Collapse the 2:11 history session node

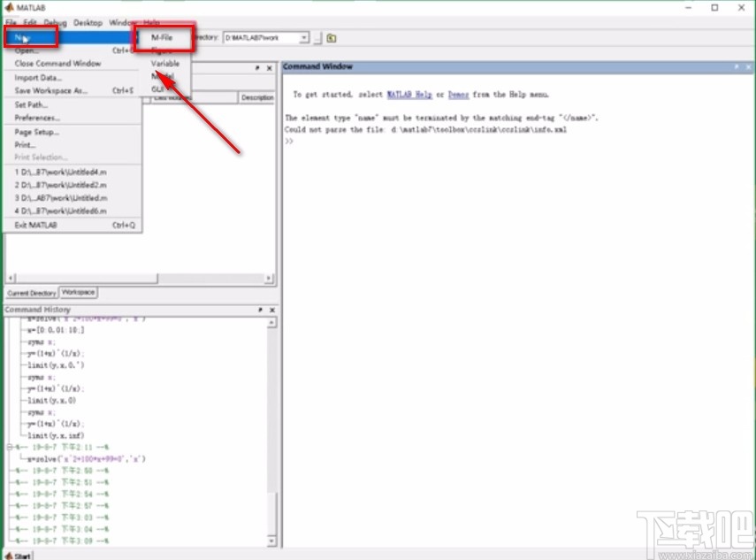click(x=9, y=448)
